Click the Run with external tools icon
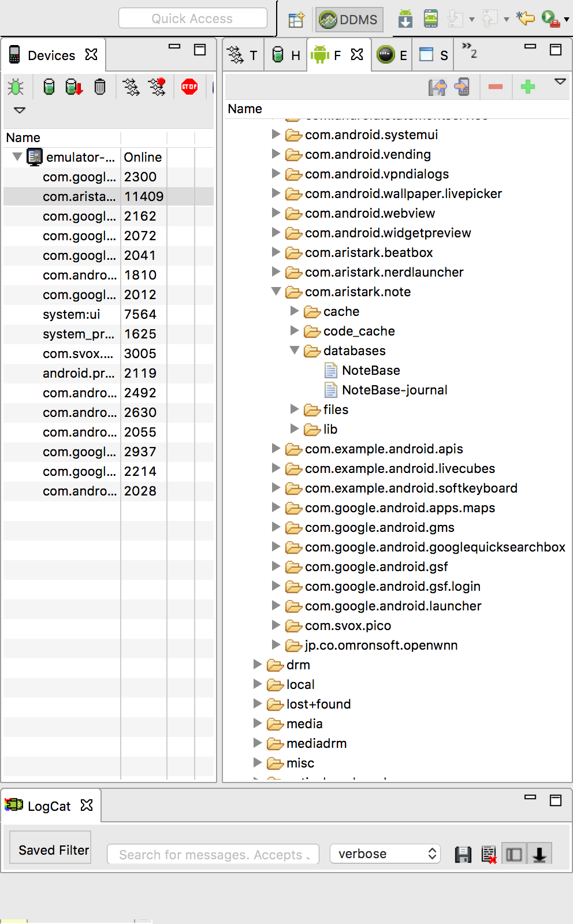The width and height of the screenshot is (573, 924). 550,19
